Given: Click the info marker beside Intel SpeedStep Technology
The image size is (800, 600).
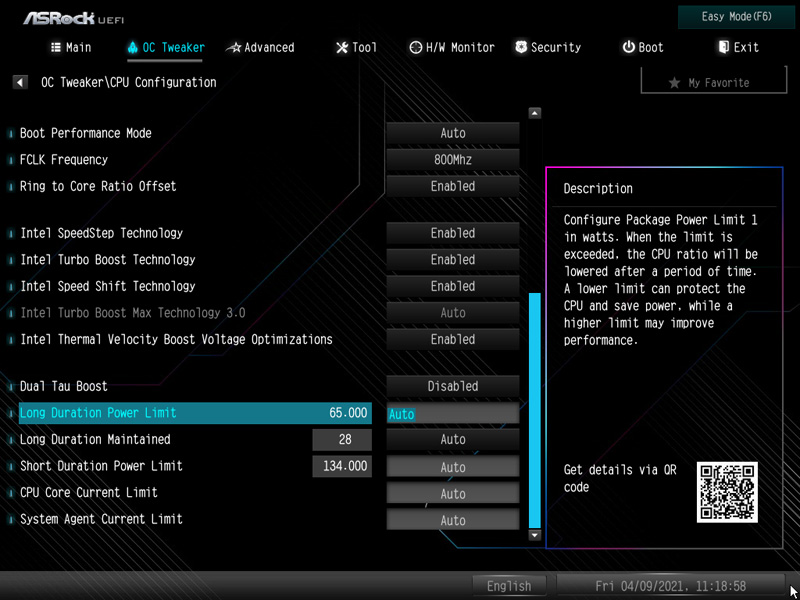Looking at the screenshot, I should (11, 234).
